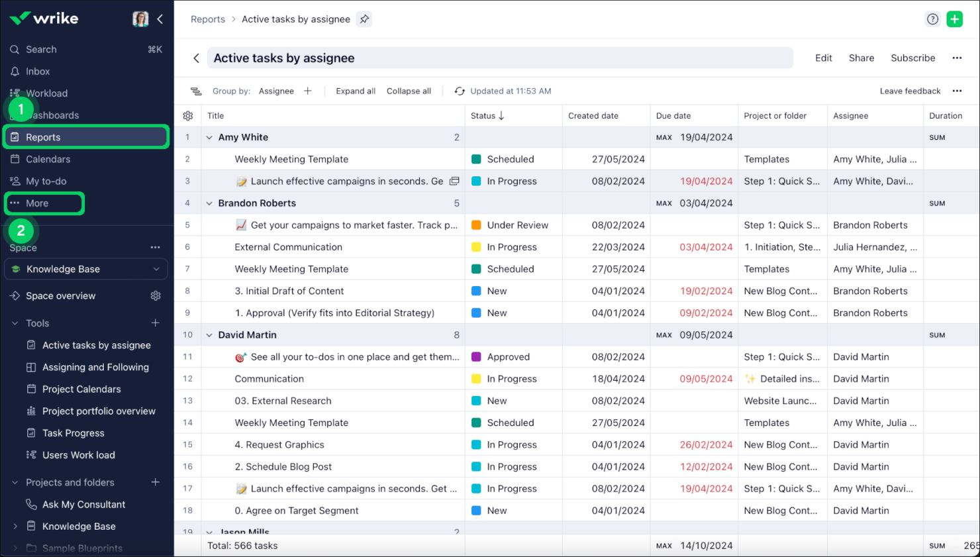Click the Edit button
The height and width of the screenshot is (557, 980).
(x=823, y=58)
